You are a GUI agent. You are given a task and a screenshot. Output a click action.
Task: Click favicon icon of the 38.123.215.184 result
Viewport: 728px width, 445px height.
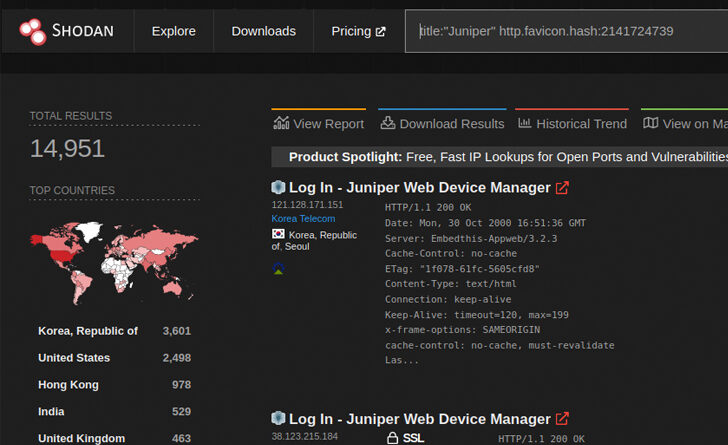point(278,418)
